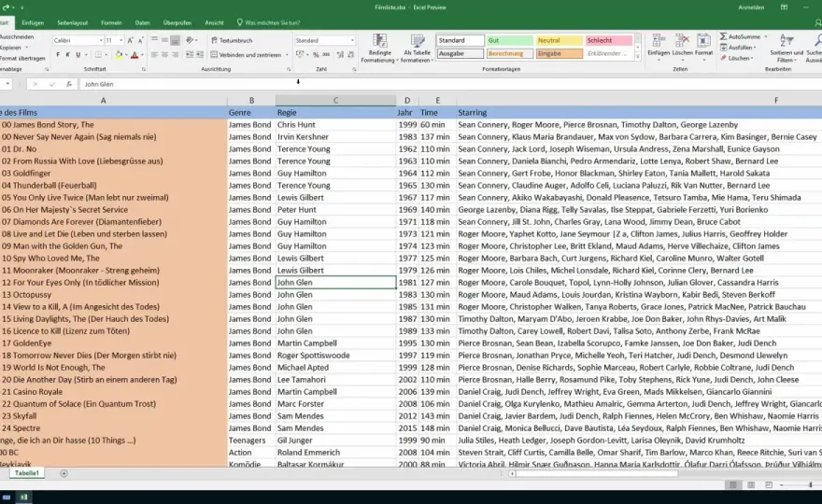
Task: Open the Ansicht tab
Action: [x=214, y=22]
